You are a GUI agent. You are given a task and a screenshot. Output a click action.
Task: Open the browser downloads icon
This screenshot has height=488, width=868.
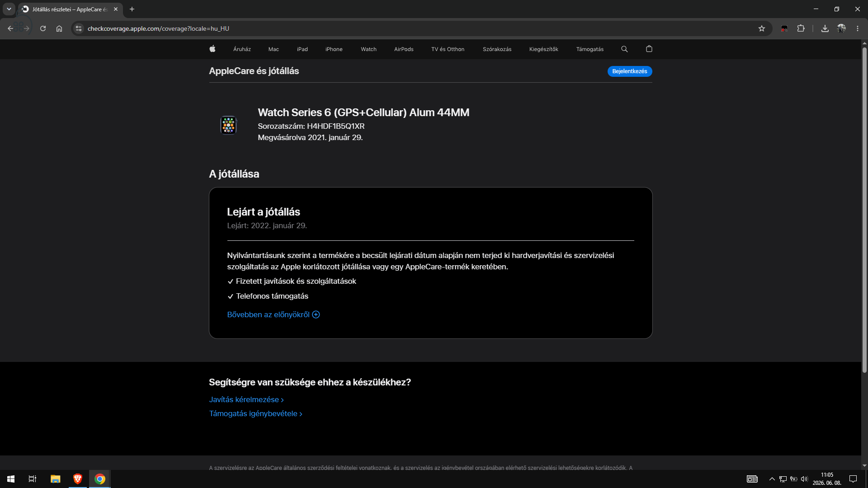pos(825,28)
